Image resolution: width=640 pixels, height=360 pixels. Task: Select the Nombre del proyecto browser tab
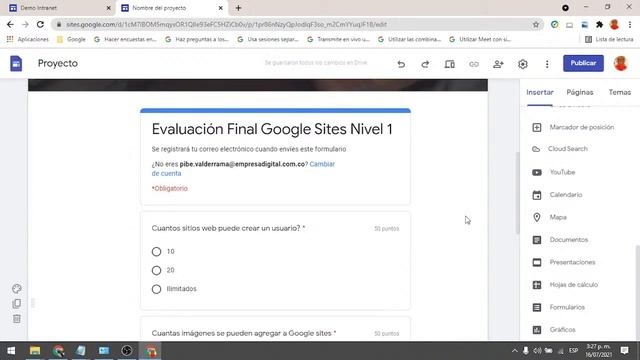pyautogui.click(x=171, y=8)
